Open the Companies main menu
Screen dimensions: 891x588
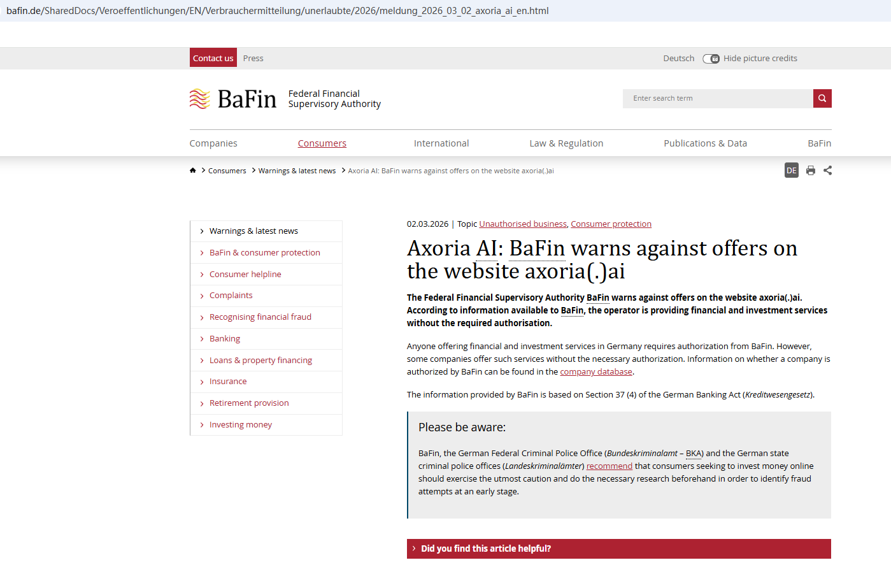pos(213,143)
